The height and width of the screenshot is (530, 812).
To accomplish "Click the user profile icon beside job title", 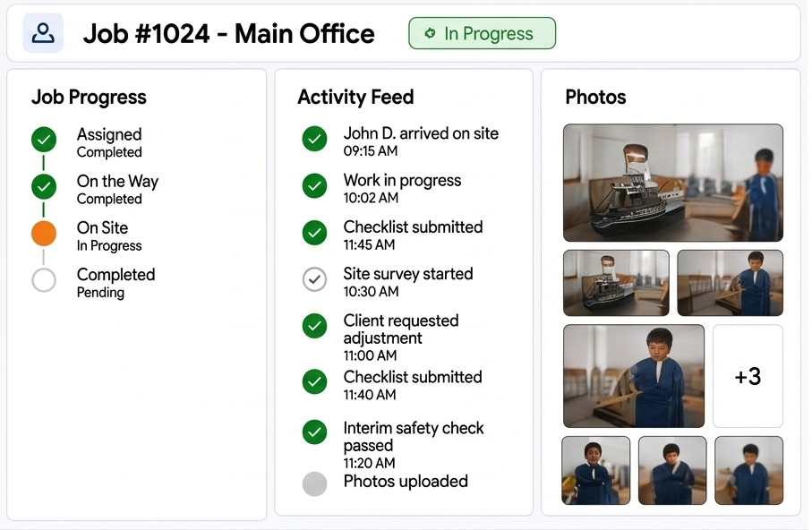I will pyautogui.click(x=43, y=33).
